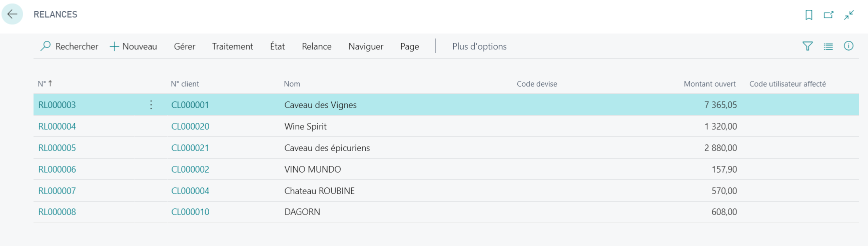Screen dimensions: 868x246
Task: Expand the Naviguer menu
Action: point(366,46)
